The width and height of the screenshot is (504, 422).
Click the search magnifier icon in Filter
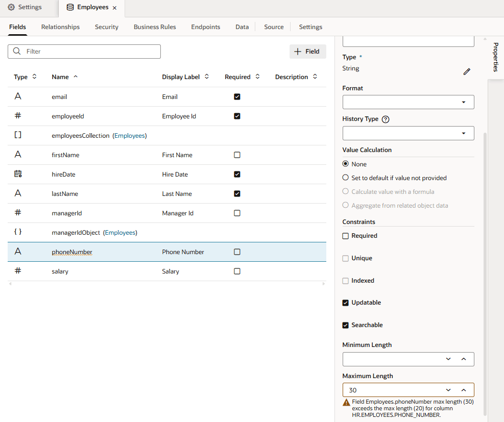[x=17, y=51]
